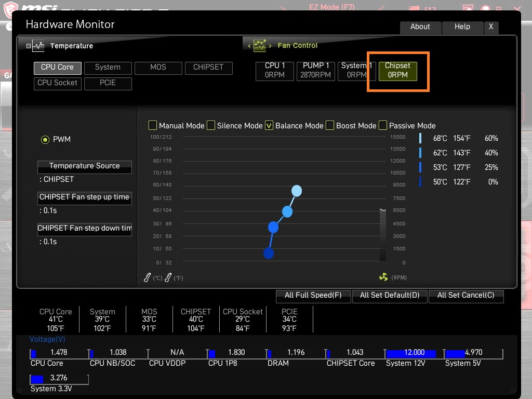Select the CPU Core temperature tab
Viewport: 532px width, 399px height.
[x=57, y=68]
